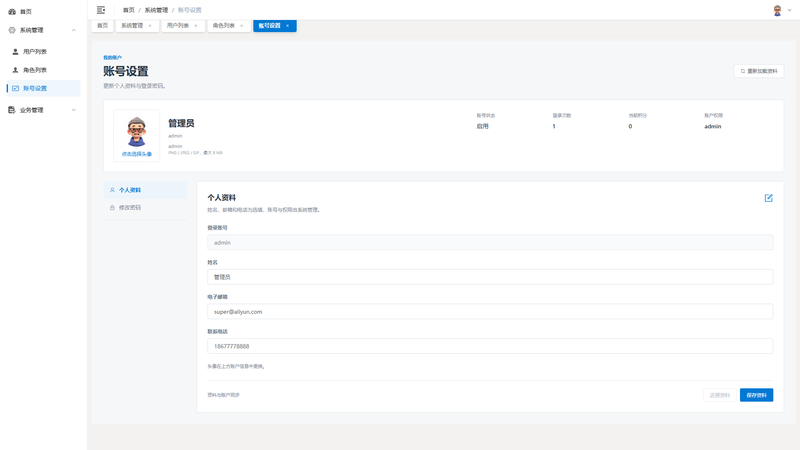Viewport: 800px width, 450px height.
Task: Close the 用户列表 tab
Action: pyautogui.click(x=196, y=26)
